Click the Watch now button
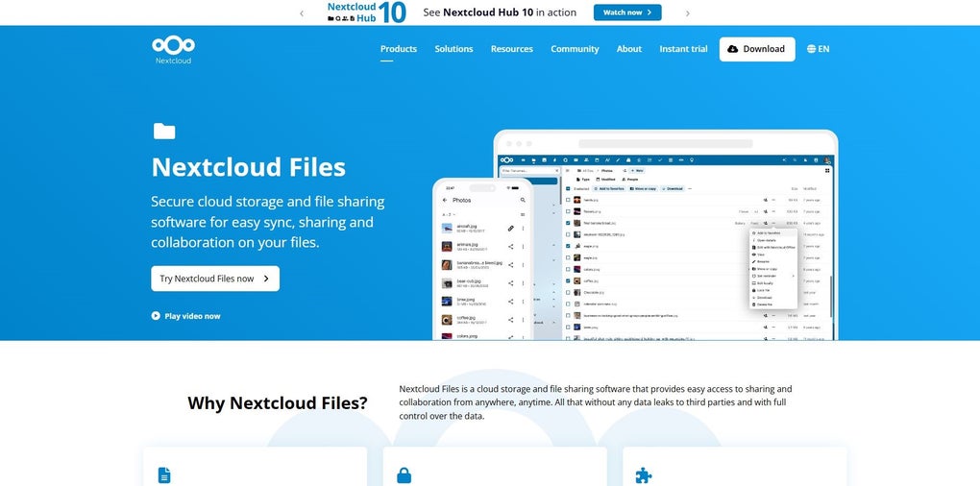The width and height of the screenshot is (980, 486). 627,12
